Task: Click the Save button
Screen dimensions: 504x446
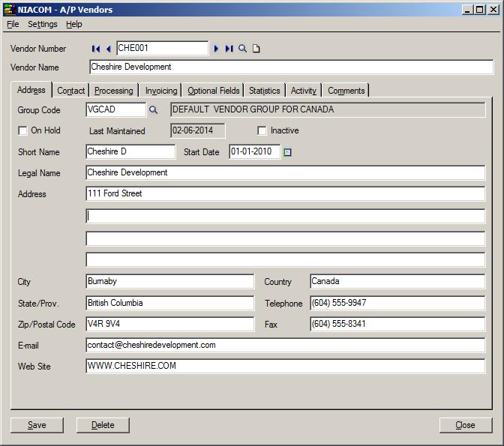Action: click(37, 425)
